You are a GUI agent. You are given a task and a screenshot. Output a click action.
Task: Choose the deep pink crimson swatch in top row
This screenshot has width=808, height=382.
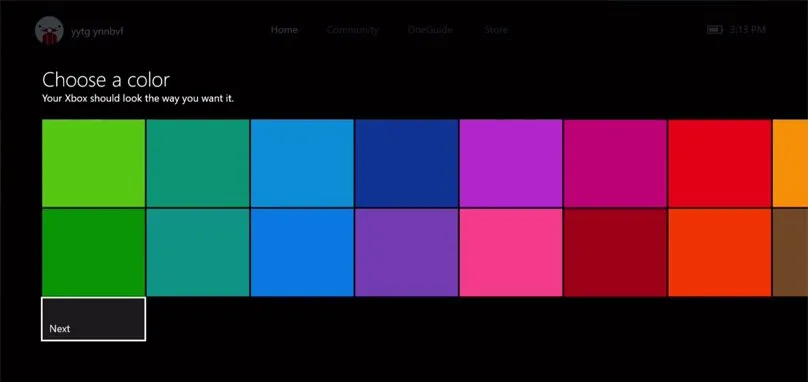click(x=615, y=163)
